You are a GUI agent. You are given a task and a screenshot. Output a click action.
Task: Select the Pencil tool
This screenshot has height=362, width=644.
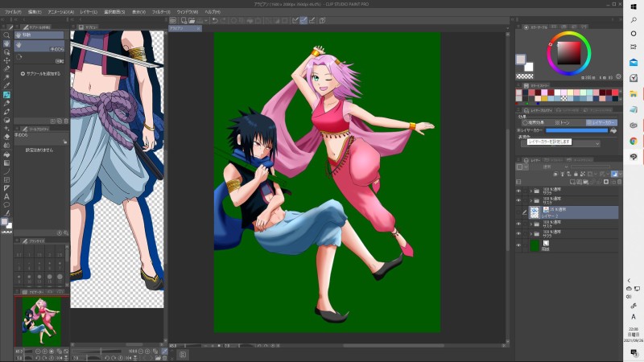point(6,104)
